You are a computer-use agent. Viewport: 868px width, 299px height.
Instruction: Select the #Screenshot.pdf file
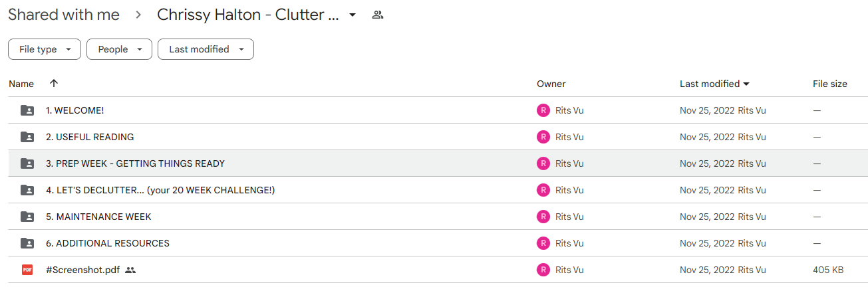[x=438, y=270]
